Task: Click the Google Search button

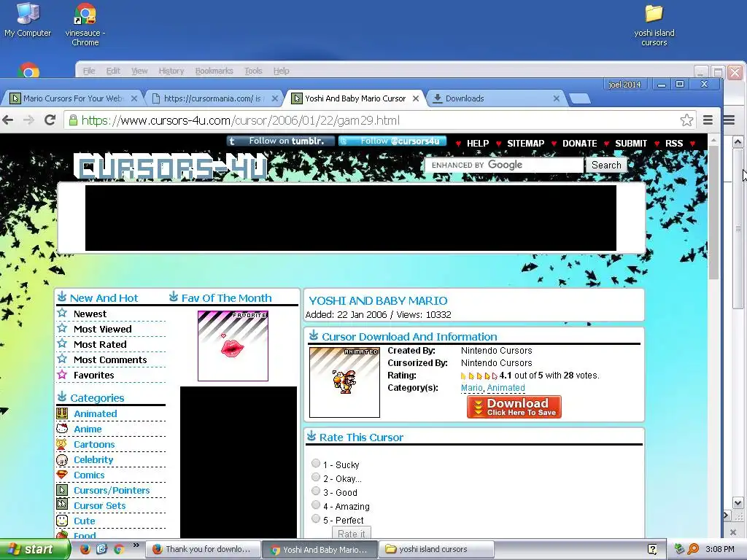Action: [606, 166]
